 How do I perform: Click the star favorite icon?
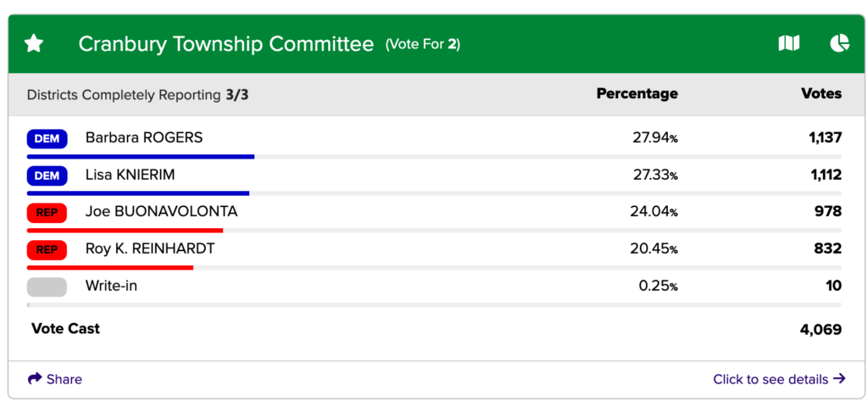pos(34,43)
